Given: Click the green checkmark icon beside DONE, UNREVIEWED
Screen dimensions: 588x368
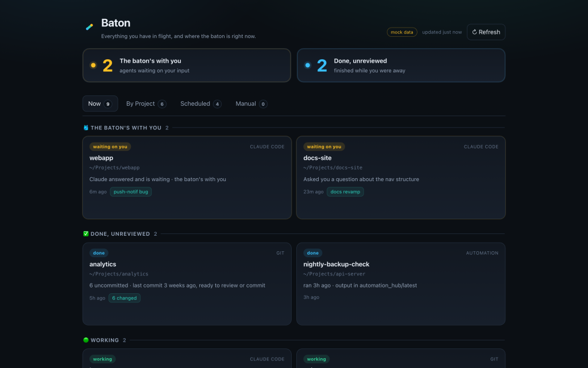Looking at the screenshot, I should 86,233.
